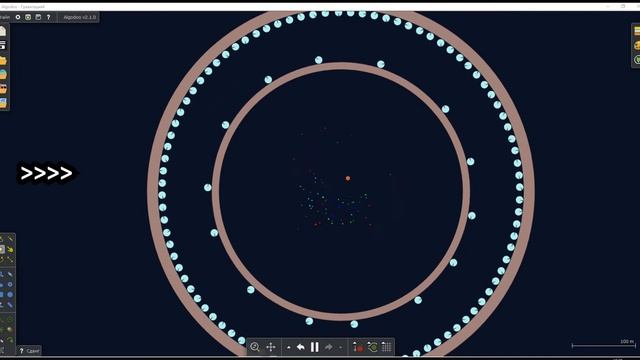Image resolution: width=640 pixels, height=360 pixels.
Task: Click the 'Algodoo v2.1.0' label
Action: point(80,17)
